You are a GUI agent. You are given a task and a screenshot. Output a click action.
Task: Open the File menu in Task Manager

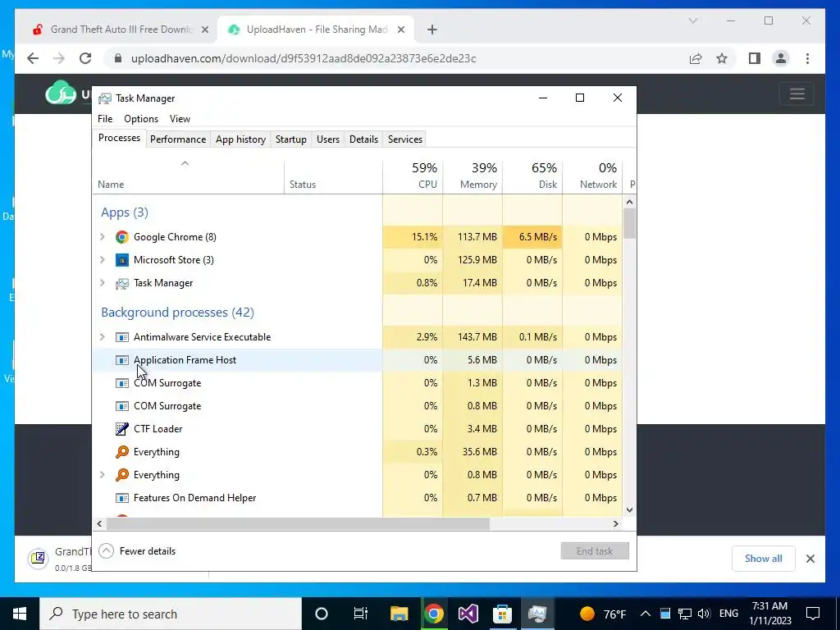[105, 119]
